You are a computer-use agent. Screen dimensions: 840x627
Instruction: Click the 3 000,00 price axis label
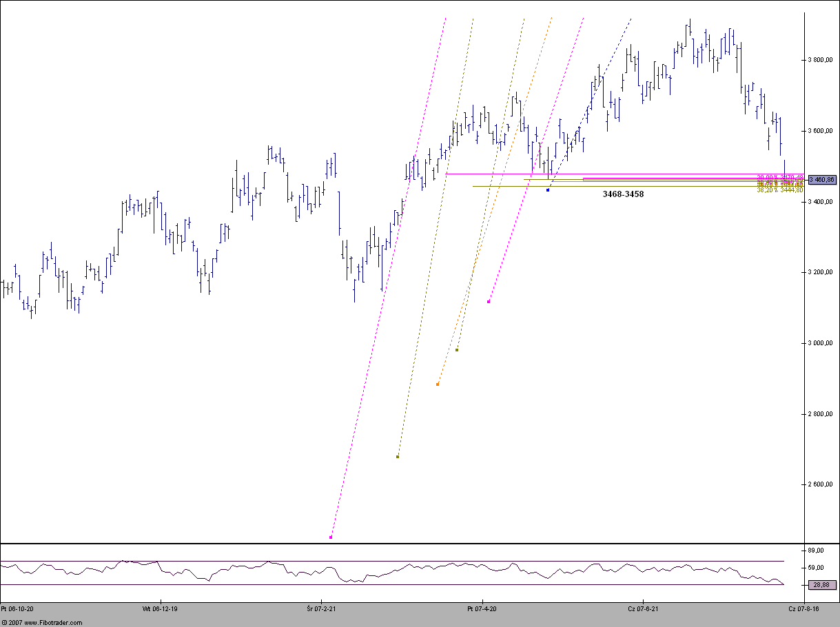821,343
